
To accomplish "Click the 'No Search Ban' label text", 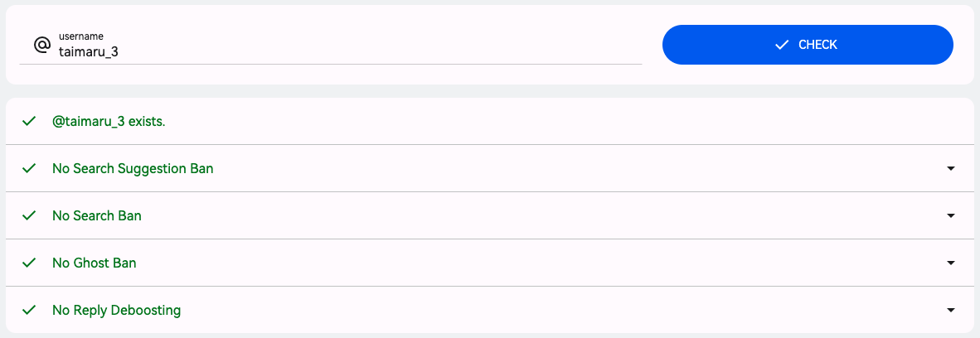I will [97, 215].
